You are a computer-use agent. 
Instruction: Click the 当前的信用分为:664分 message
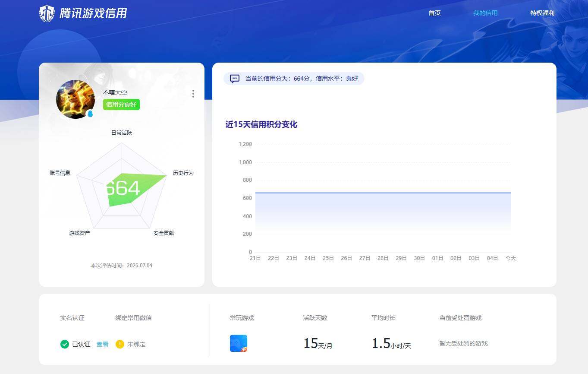point(302,79)
